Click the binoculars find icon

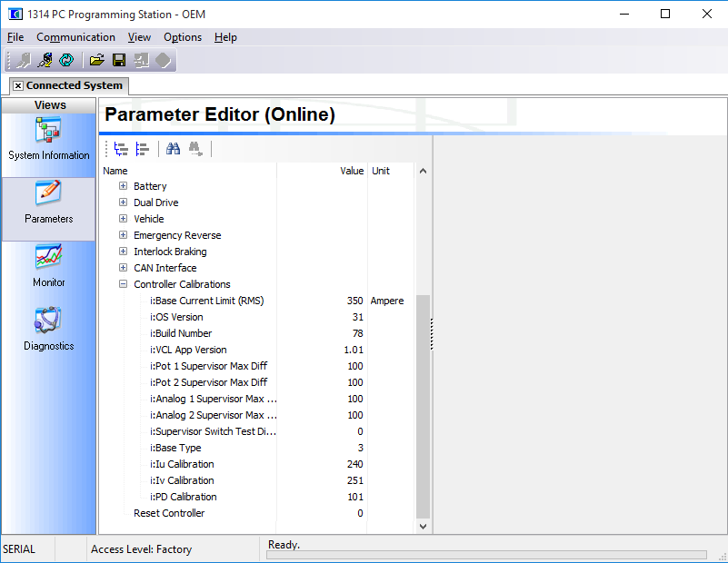coord(173,149)
